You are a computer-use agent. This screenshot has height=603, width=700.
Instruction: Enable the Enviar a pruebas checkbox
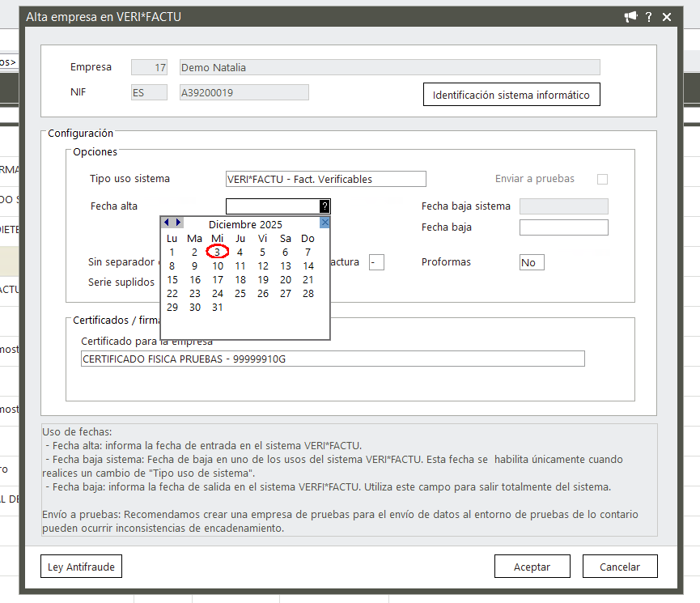(x=602, y=179)
